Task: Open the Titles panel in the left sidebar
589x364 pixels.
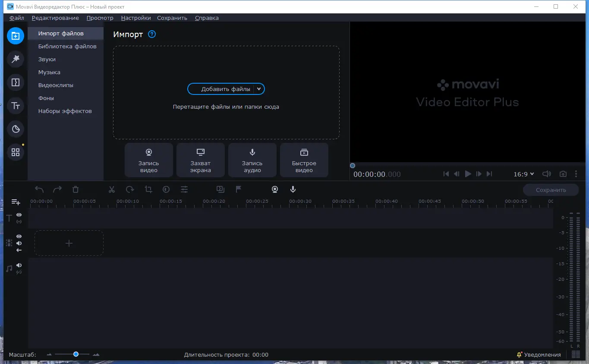Action: [16, 105]
